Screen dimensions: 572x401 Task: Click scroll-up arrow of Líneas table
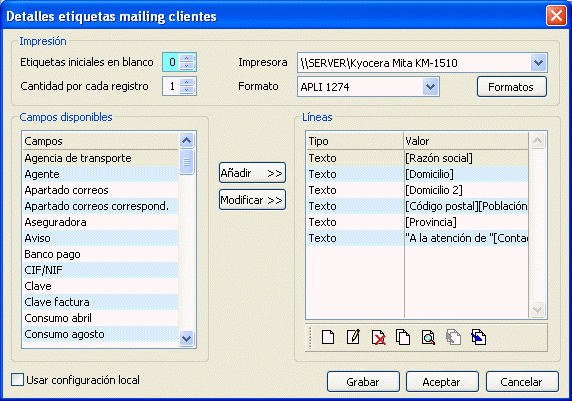click(x=537, y=140)
